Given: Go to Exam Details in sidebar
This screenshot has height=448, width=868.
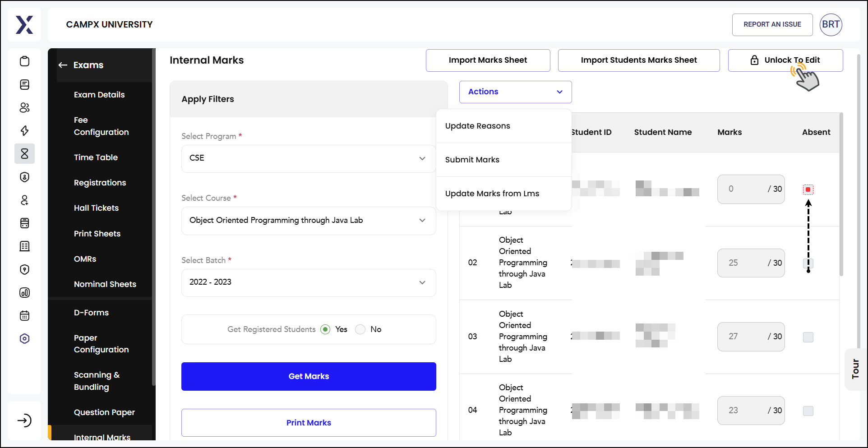Looking at the screenshot, I should click(99, 95).
